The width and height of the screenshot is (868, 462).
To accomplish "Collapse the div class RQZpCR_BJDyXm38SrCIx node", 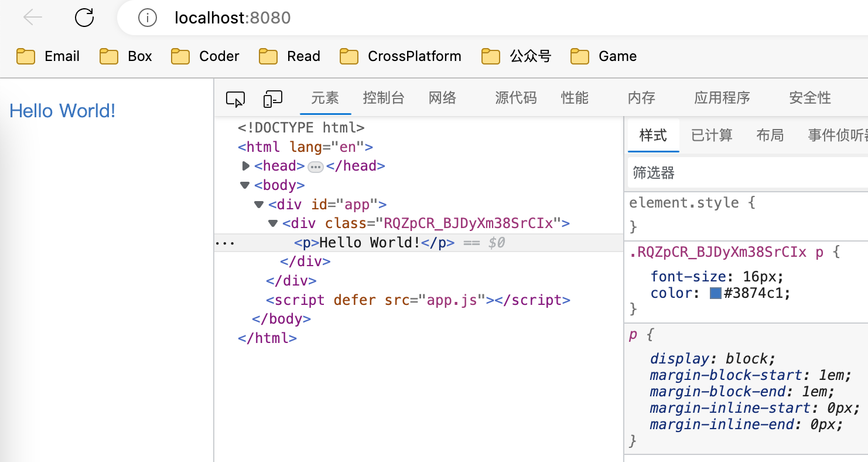I will pyautogui.click(x=273, y=223).
